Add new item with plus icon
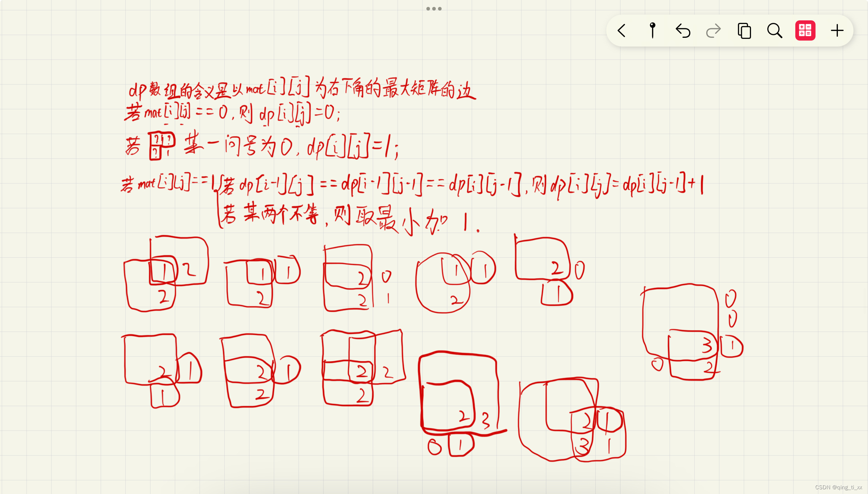 (x=837, y=31)
